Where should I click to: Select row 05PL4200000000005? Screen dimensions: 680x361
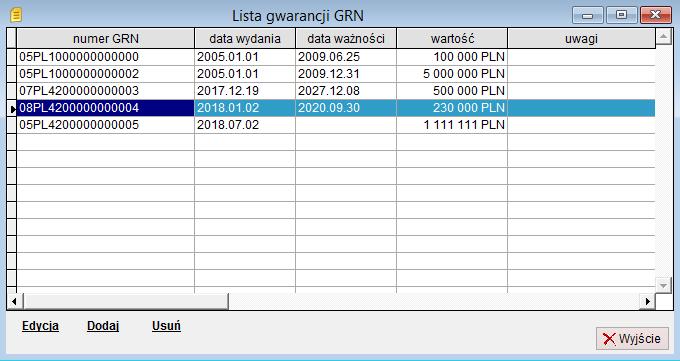point(336,125)
